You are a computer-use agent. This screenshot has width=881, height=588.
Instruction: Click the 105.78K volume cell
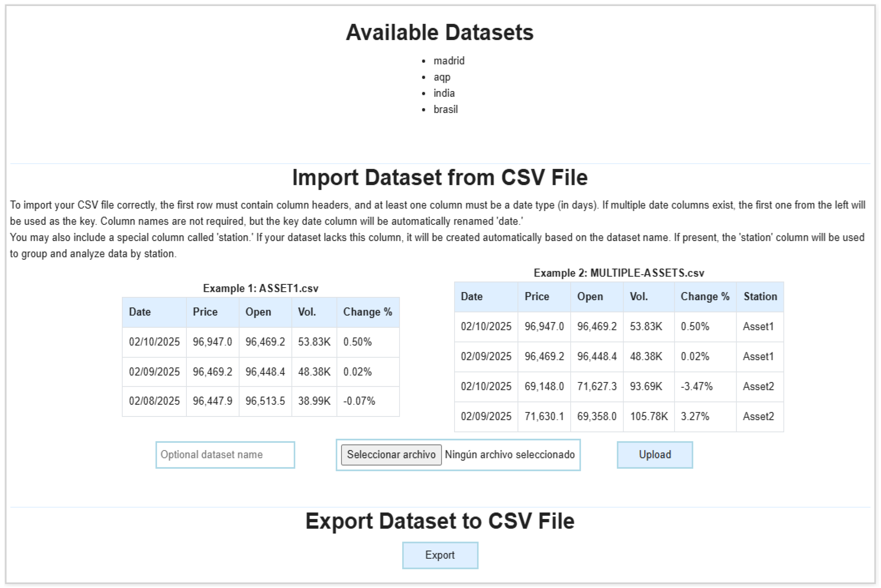(649, 417)
